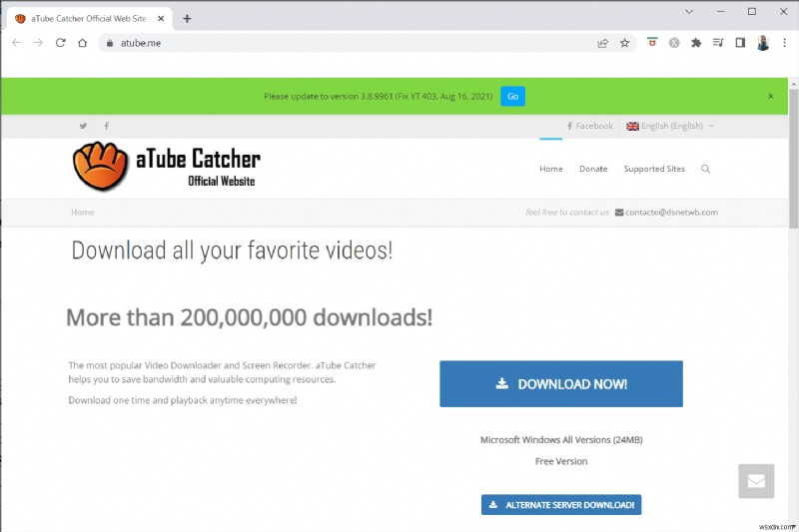Open the Chrome three-dot menu
The width and height of the screenshot is (799, 532).
(x=785, y=43)
